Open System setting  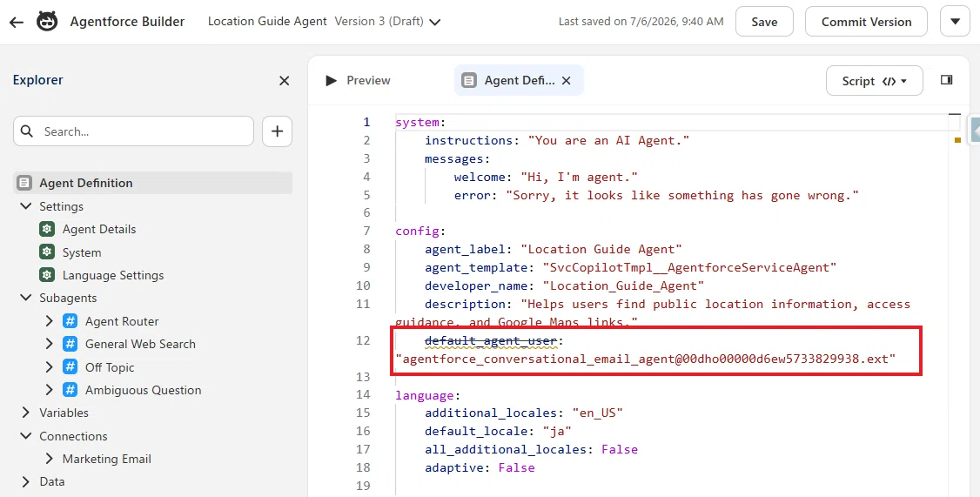tap(81, 252)
